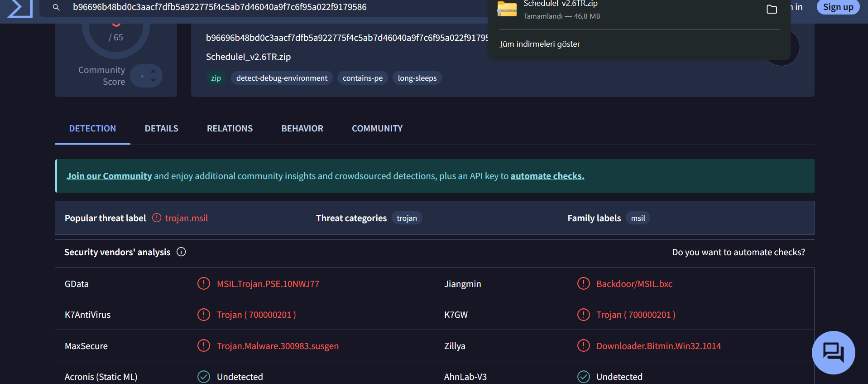Click the 'MSIL.Trojan.PSE.10NWJ77' detection result
The image size is (868, 384).
[268, 284]
